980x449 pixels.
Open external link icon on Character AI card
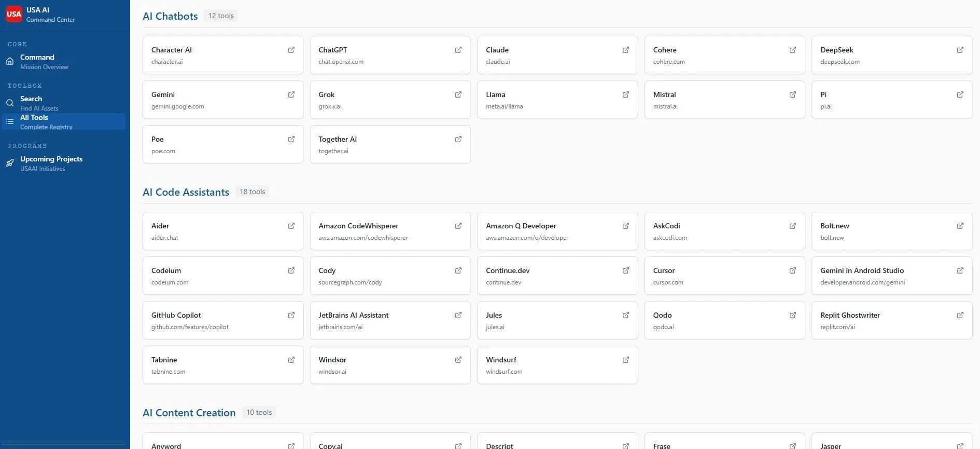[291, 50]
